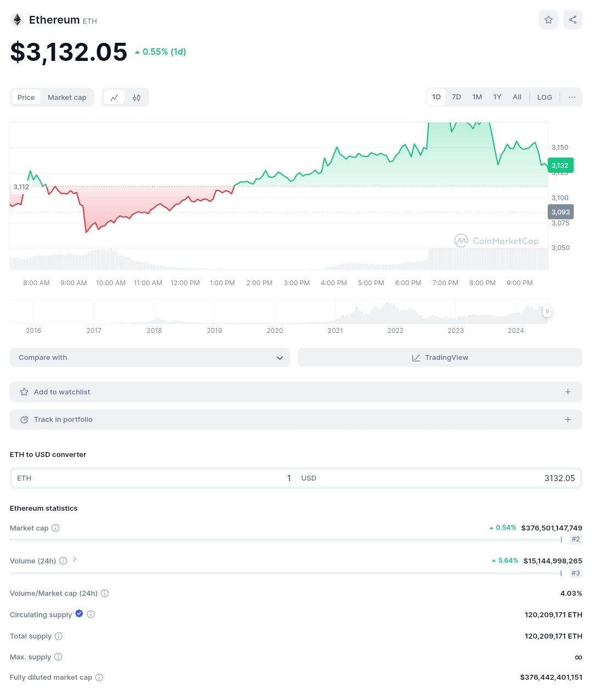Click the verified badge by Circulating supply

(79, 614)
